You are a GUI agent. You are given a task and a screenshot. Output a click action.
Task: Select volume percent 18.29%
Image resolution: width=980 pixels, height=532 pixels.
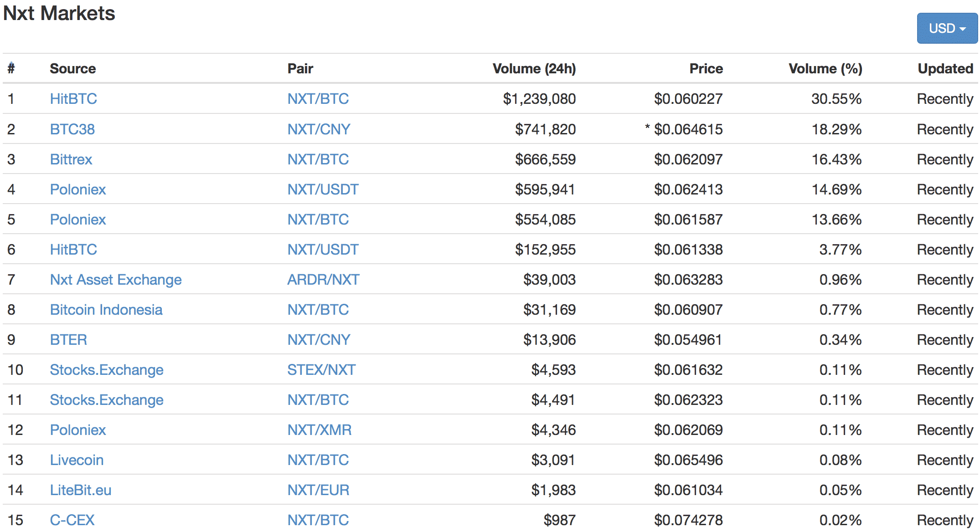point(836,129)
